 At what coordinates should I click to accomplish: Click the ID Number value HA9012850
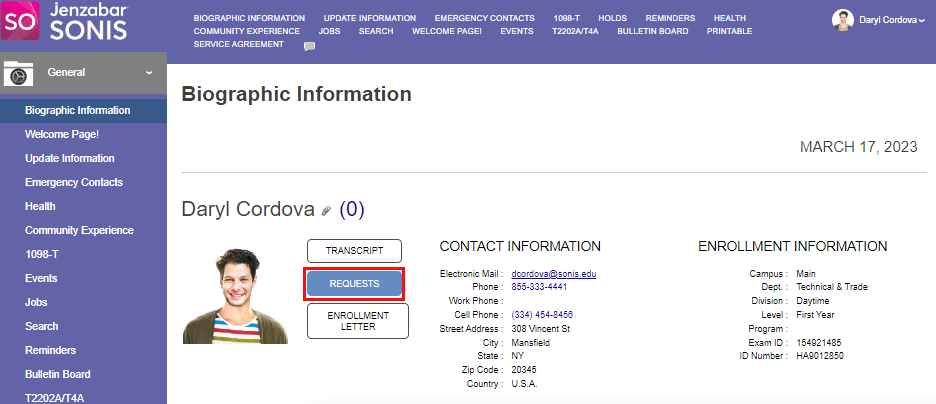pyautogui.click(x=820, y=356)
